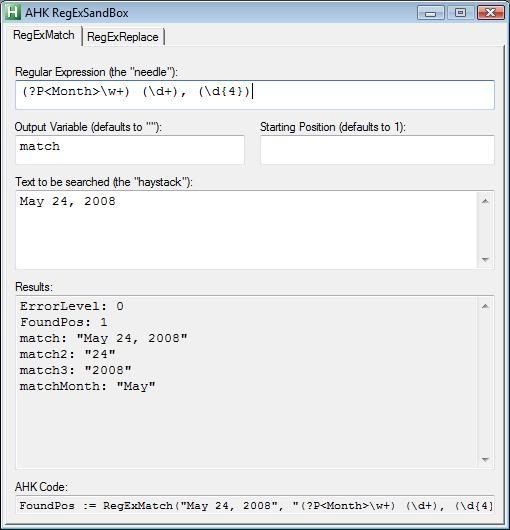The image size is (510, 530).
Task: Click the match: "May 24, 2008" result line
Action: 103,338
